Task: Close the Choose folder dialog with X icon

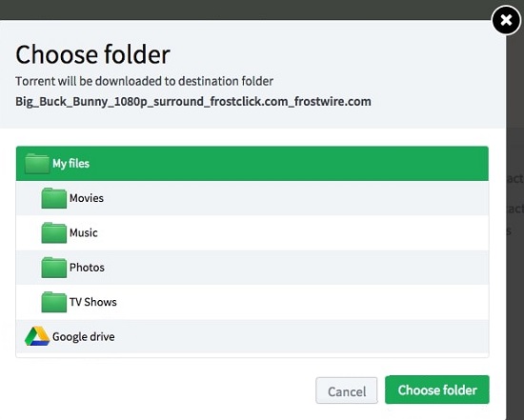Action: pos(506,20)
